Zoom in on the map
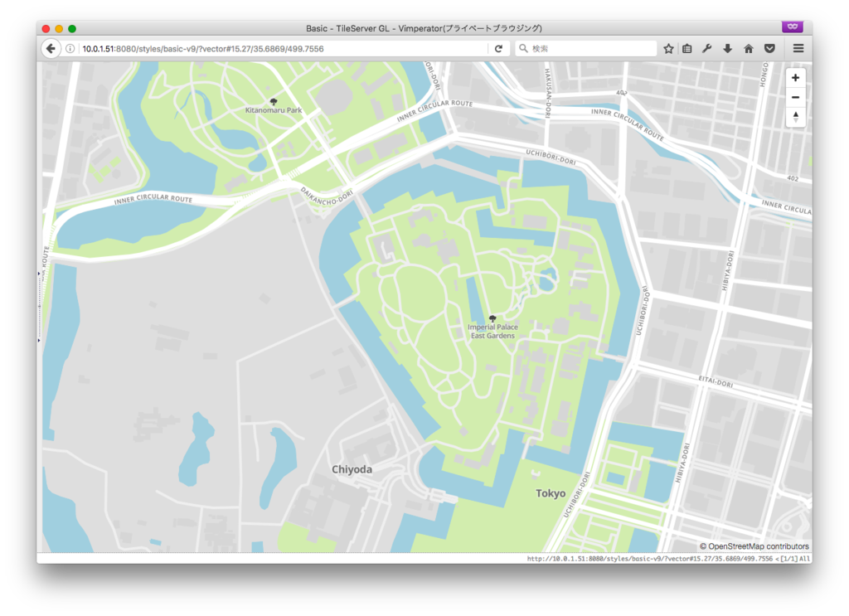 [795, 78]
